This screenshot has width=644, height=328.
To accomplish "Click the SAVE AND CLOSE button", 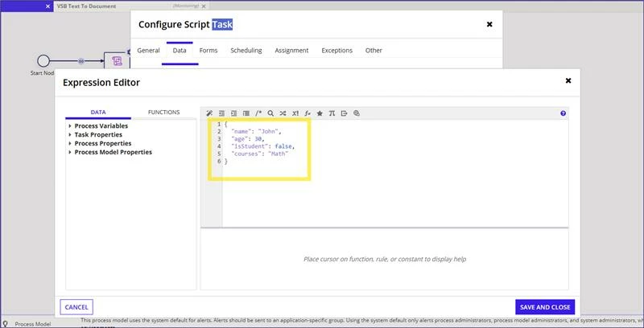I will 545,307.
